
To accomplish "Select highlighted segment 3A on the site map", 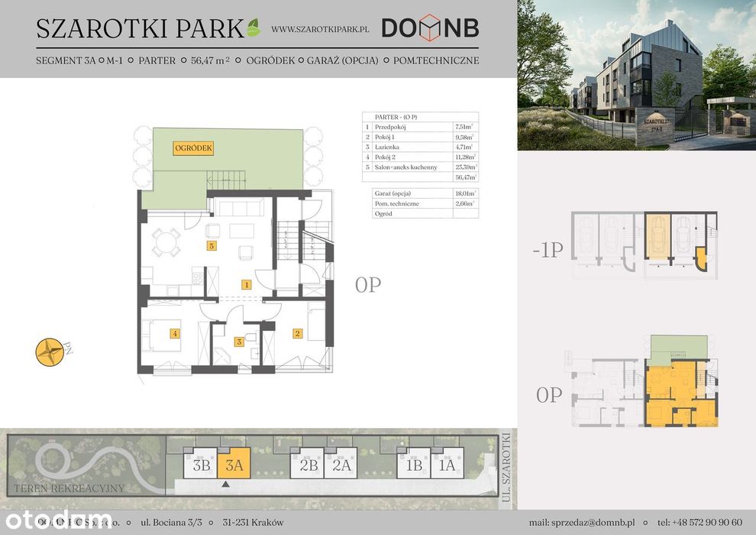I will 234,463.
